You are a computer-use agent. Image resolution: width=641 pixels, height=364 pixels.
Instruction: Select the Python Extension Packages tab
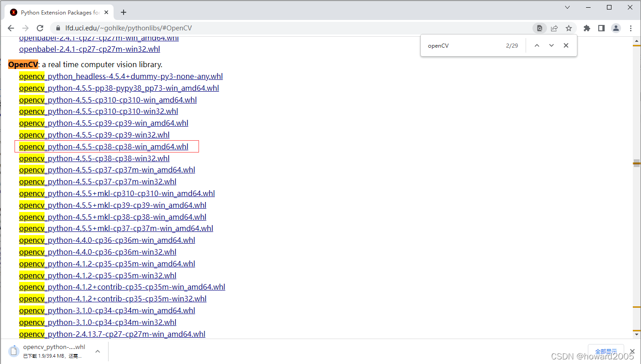59,12
